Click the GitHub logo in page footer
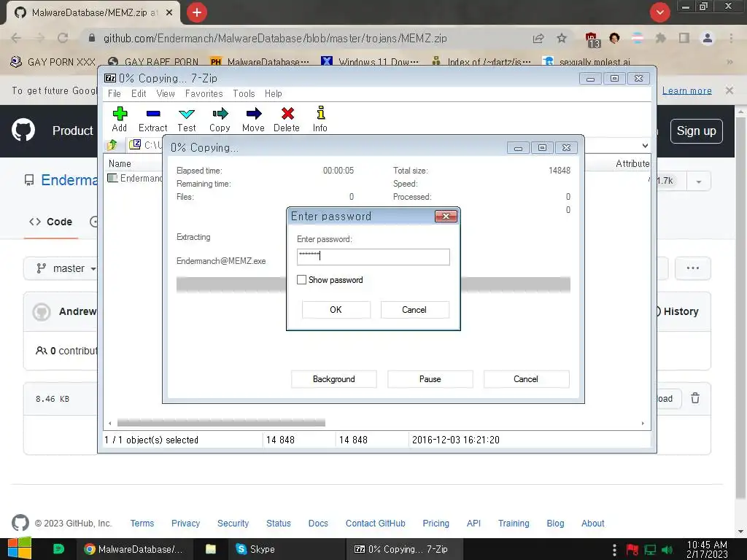 [20, 523]
